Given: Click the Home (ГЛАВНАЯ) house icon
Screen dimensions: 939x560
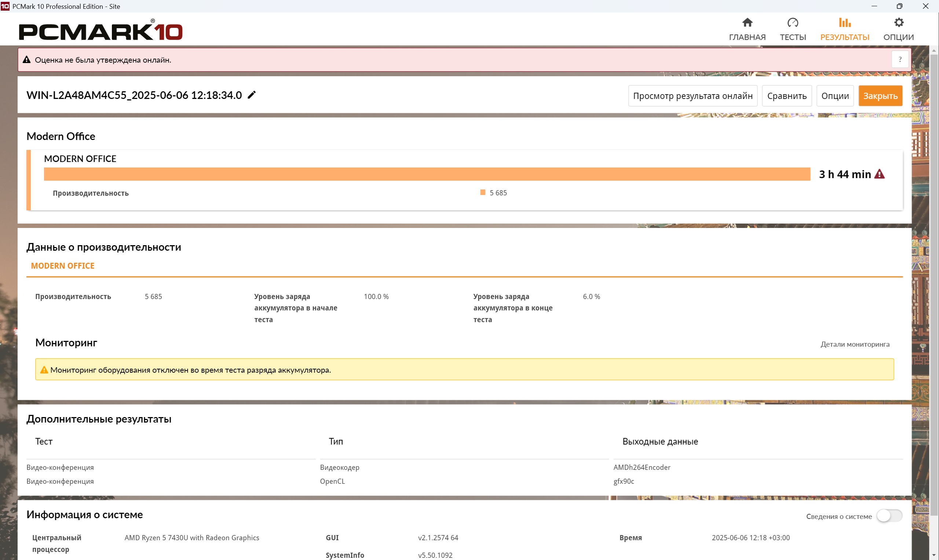Looking at the screenshot, I should [x=747, y=23].
